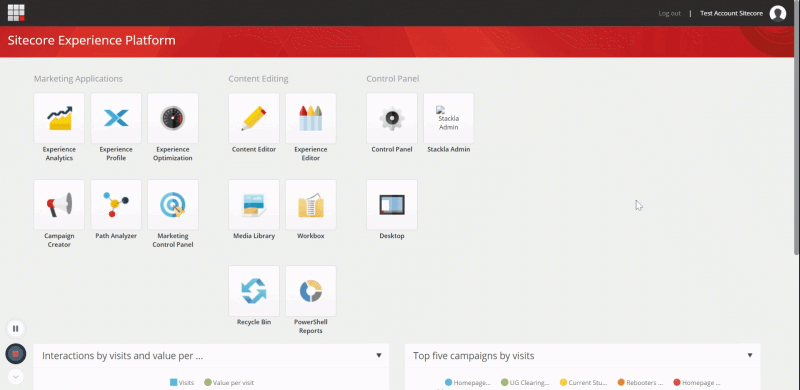Click the Sitecore Experience Platform title
The image size is (800, 390).
pyautogui.click(x=91, y=40)
